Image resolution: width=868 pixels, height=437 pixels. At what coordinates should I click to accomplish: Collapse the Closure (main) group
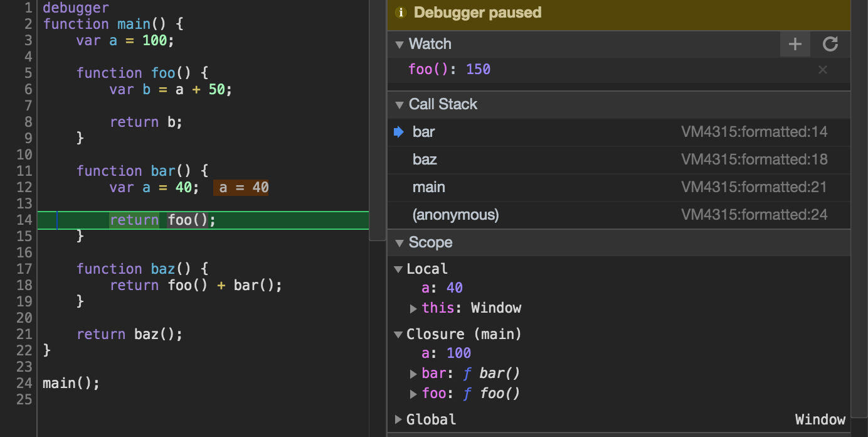pyautogui.click(x=398, y=335)
